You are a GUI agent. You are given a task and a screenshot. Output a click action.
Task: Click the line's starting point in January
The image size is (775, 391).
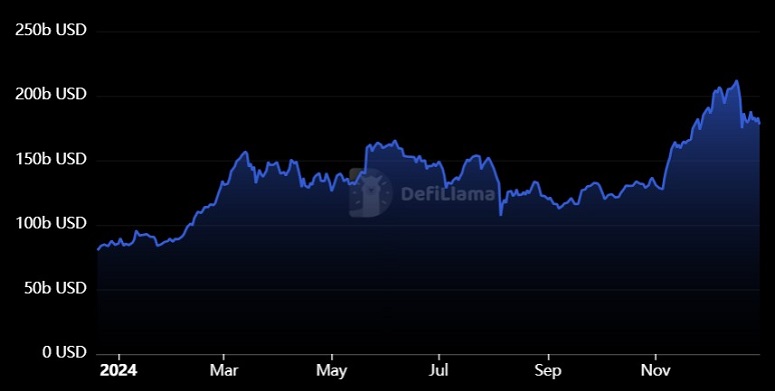pyautogui.click(x=97, y=250)
